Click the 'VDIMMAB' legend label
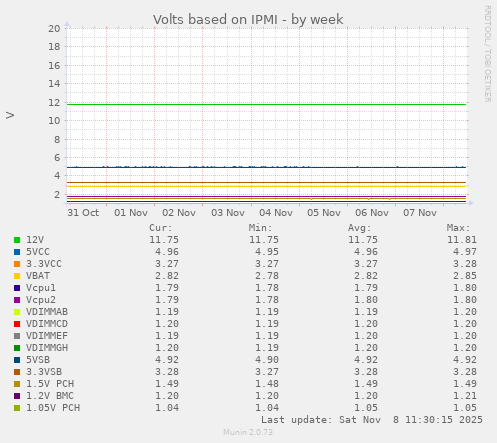Viewport: 497px width, 443px height. pos(47,312)
